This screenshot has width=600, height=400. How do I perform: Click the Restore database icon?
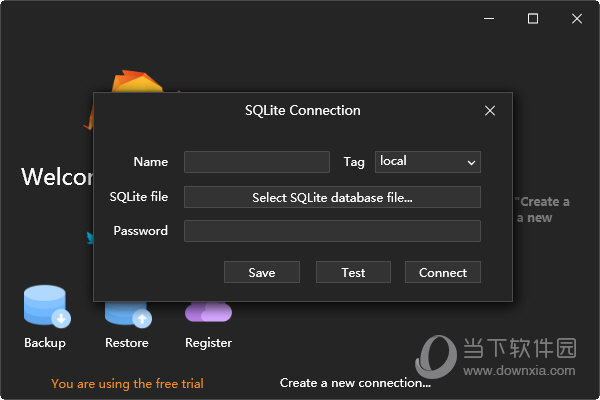point(128,315)
